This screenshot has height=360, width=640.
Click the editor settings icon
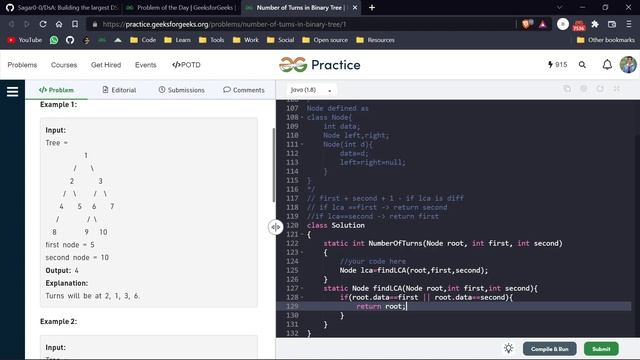584,89
